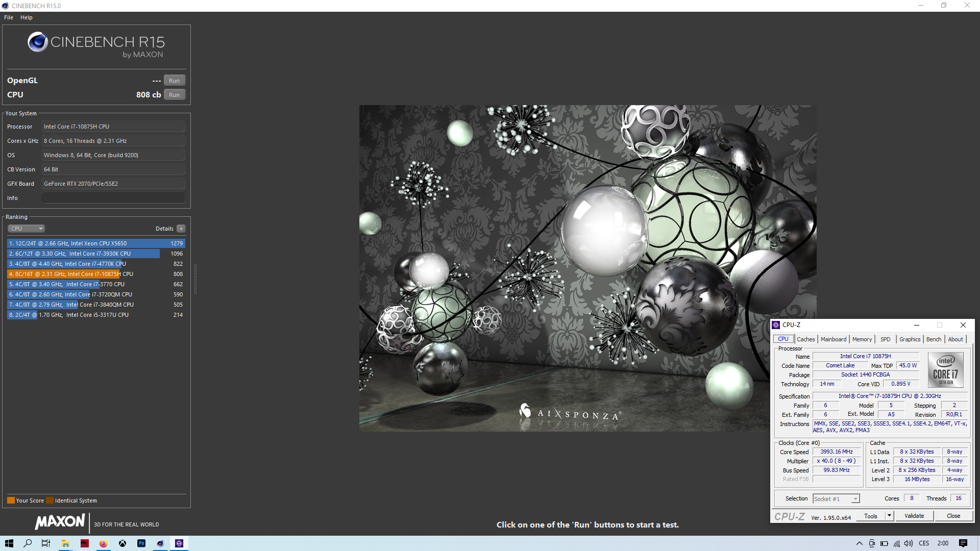Open the Action Center notifications icon

click(963, 543)
